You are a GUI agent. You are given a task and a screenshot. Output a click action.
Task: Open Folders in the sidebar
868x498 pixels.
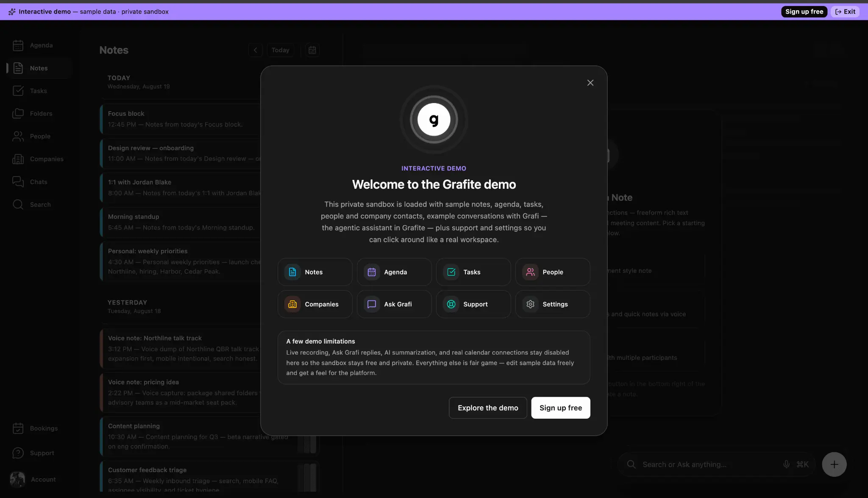39,114
